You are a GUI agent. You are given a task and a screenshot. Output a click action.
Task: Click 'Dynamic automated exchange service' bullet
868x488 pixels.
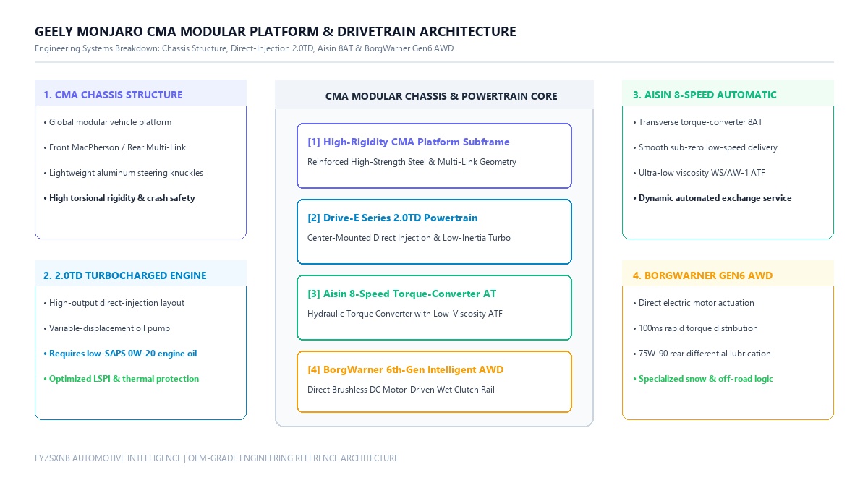point(712,198)
